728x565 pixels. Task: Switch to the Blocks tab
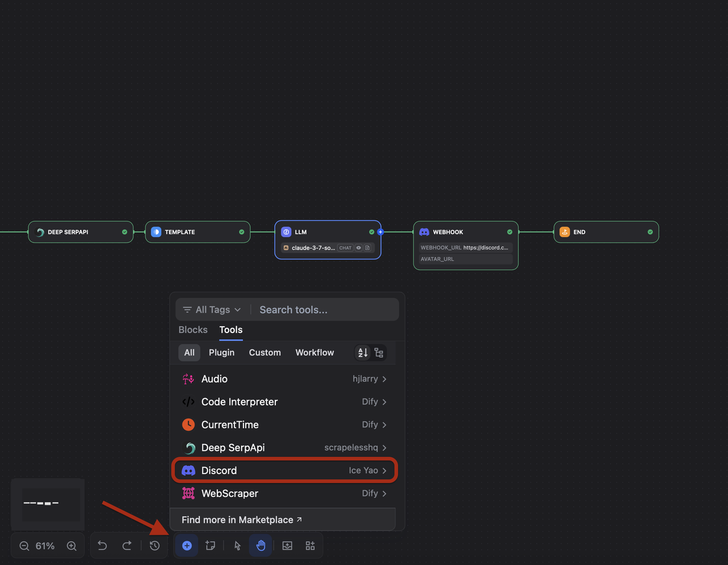pos(193,330)
